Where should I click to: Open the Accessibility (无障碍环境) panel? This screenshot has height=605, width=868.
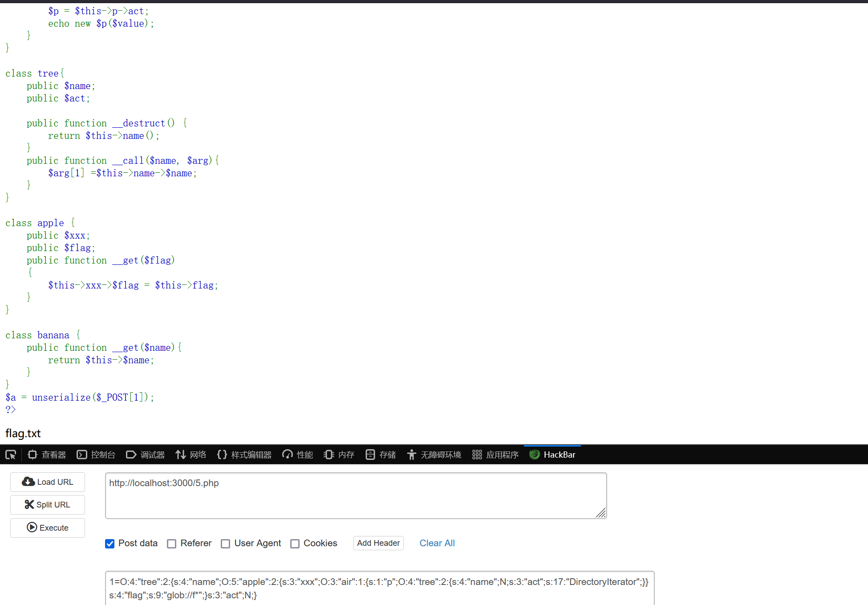(x=434, y=455)
